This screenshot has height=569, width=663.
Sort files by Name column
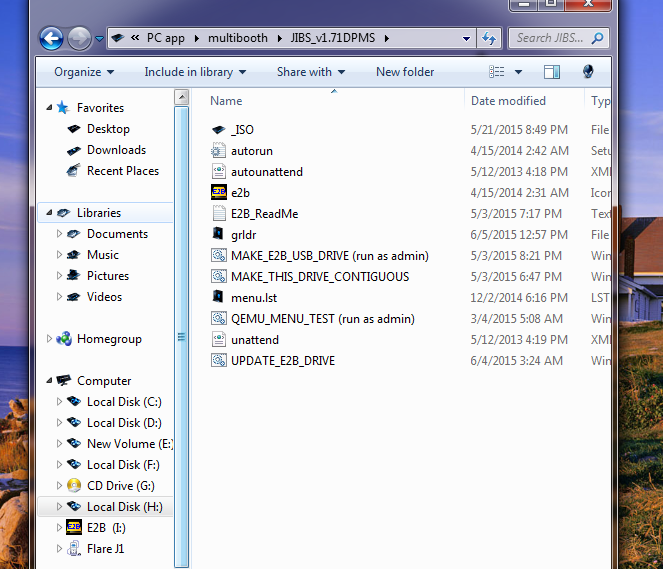point(226,101)
